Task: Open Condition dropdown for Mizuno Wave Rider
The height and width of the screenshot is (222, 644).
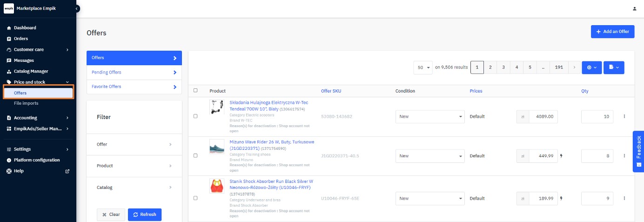Action: click(x=429, y=156)
